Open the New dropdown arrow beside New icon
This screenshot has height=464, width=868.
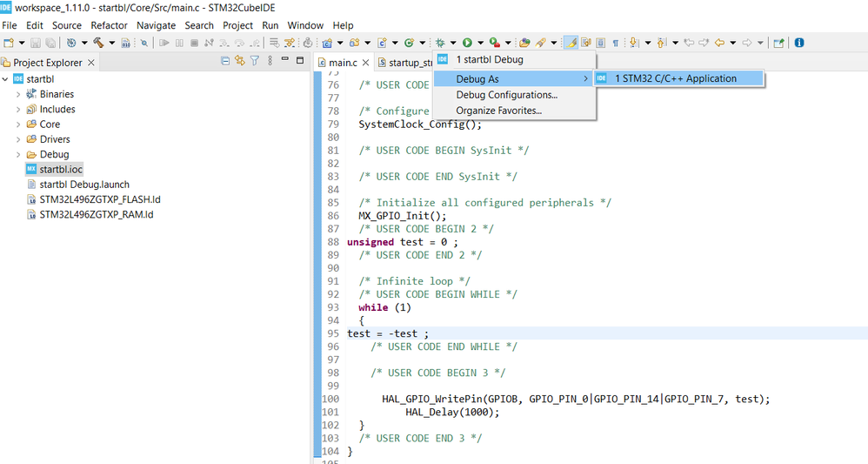pyautogui.click(x=22, y=43)
